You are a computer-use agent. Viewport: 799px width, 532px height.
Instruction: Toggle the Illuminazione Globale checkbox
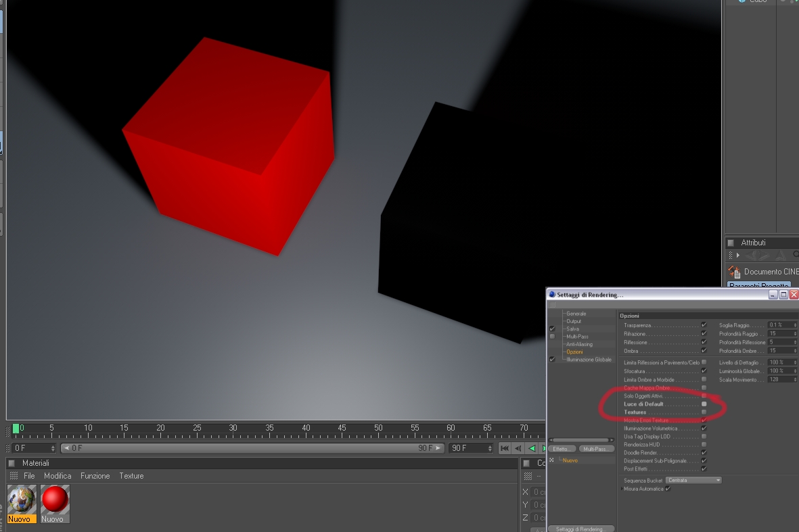tap(552, 360)
